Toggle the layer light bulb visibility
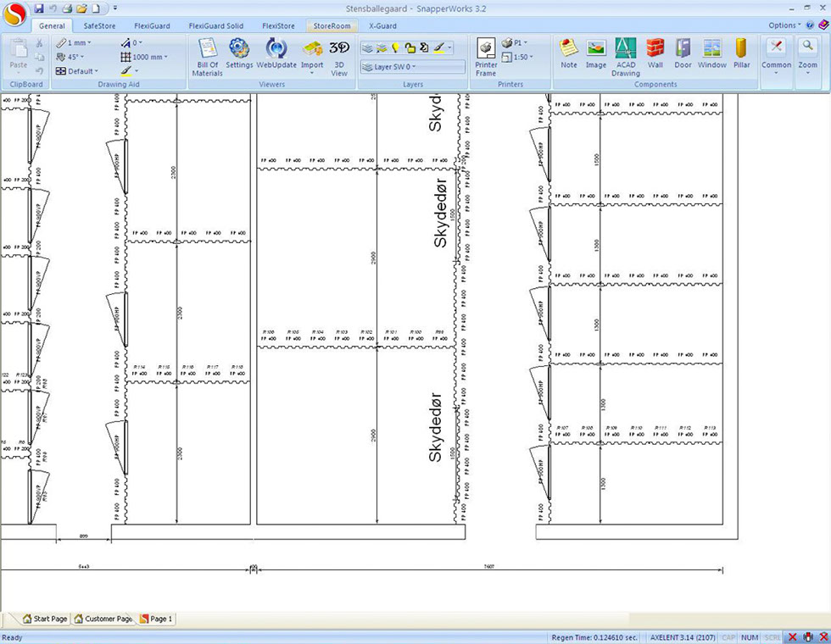 point(395,48)
